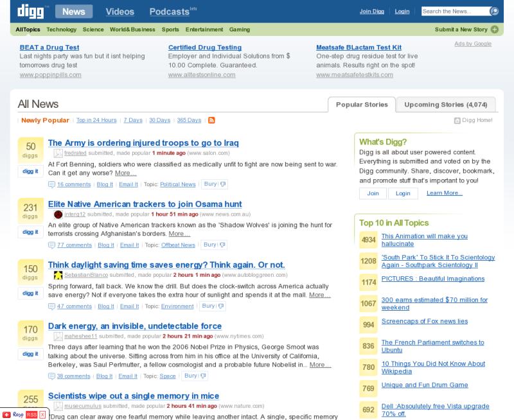Select the Sports topic
This screenshot has width=514, height=420.
(170, 30)
